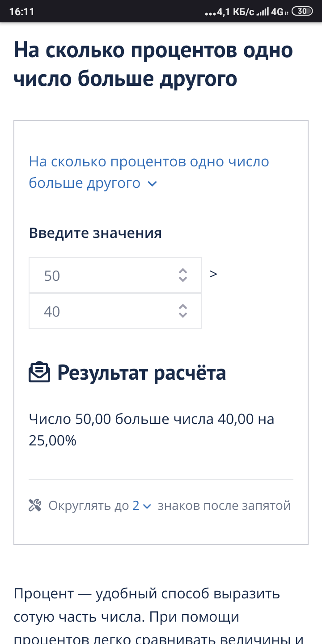Screen dimensions: 322x644
Task: Click the tools icon next to Округлять
Action: pyautogui.click(x=35, y=505)
